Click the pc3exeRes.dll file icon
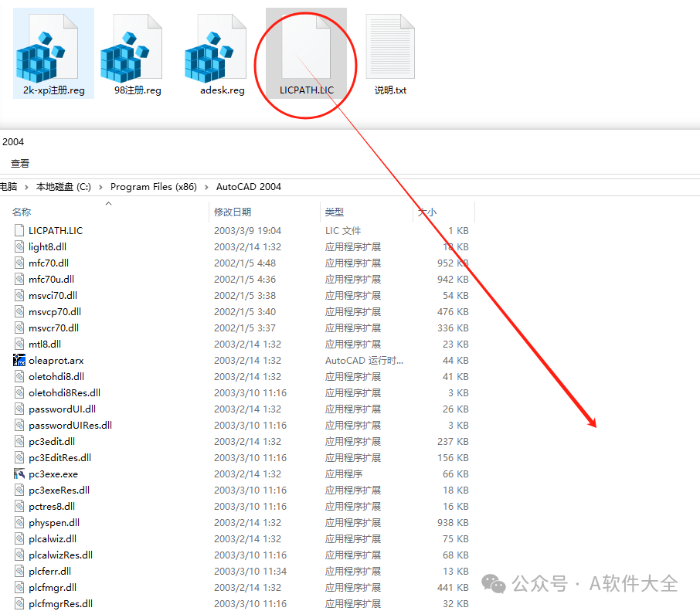This screenshot has height=611, width=700. pos(19,490)
